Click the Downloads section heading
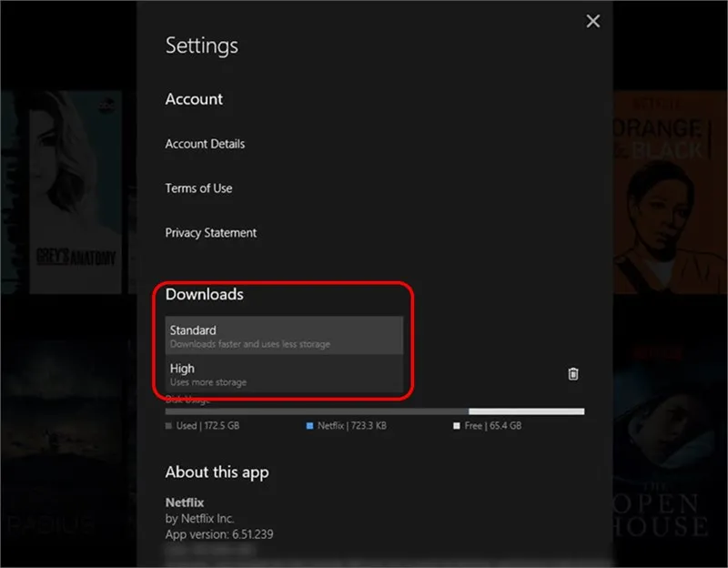The width and height of the screenshot is (728, 568). click(204, 294)
